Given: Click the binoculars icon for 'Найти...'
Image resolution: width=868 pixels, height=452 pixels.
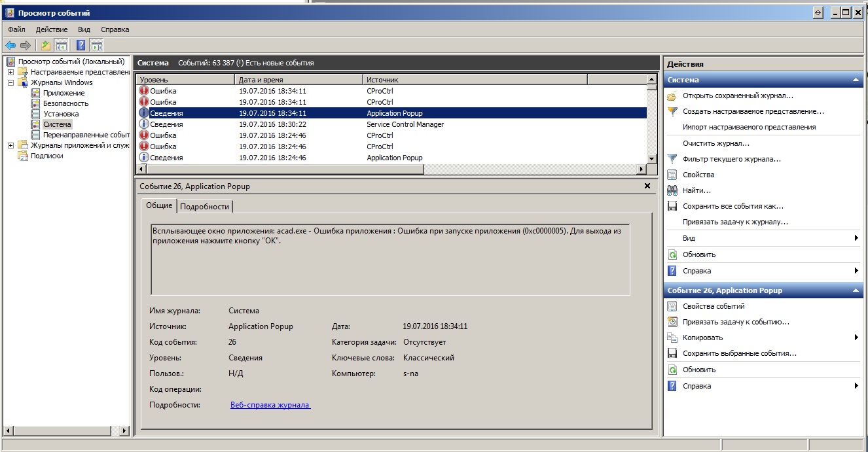Looking at the screenshot, I should coord(672,190).
